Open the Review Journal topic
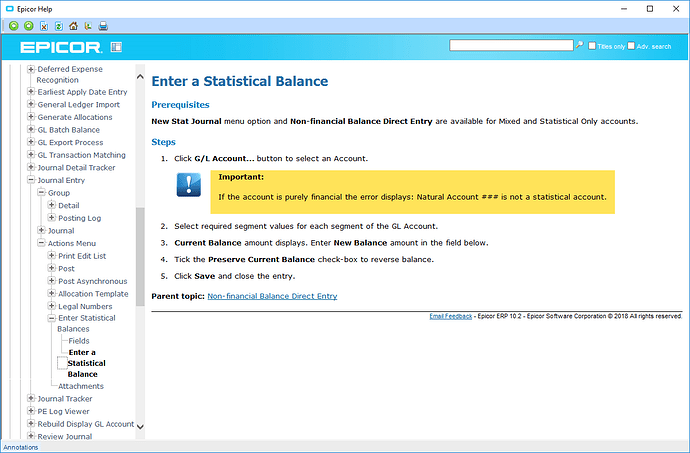Image resolution: width=690 pixels, height=453 pixels. point(65,437)
